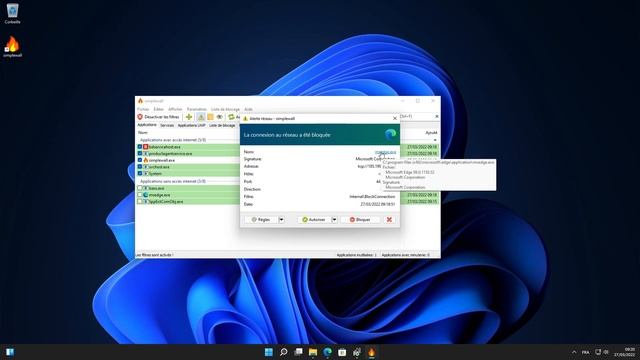Click Applications inutilisées status bar entry

(x=356, y=255)
